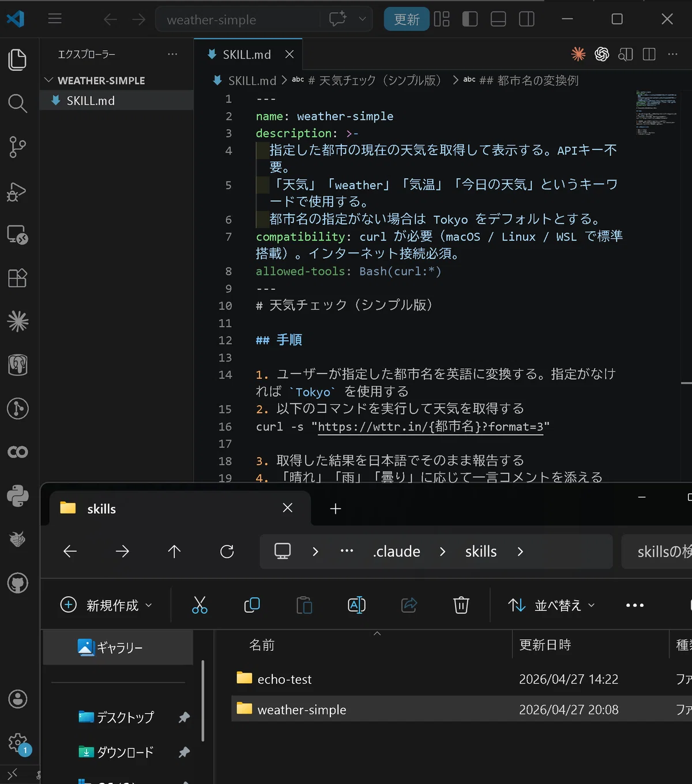Go up one folder in File Explorer
This screenshot has width=692, height=784.
pos(174,552)
